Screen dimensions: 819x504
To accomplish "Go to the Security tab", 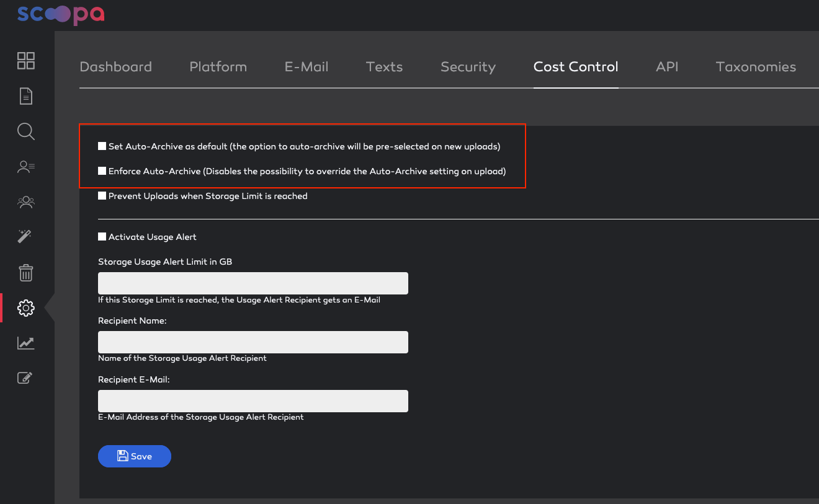I will (x=468, y=67).
